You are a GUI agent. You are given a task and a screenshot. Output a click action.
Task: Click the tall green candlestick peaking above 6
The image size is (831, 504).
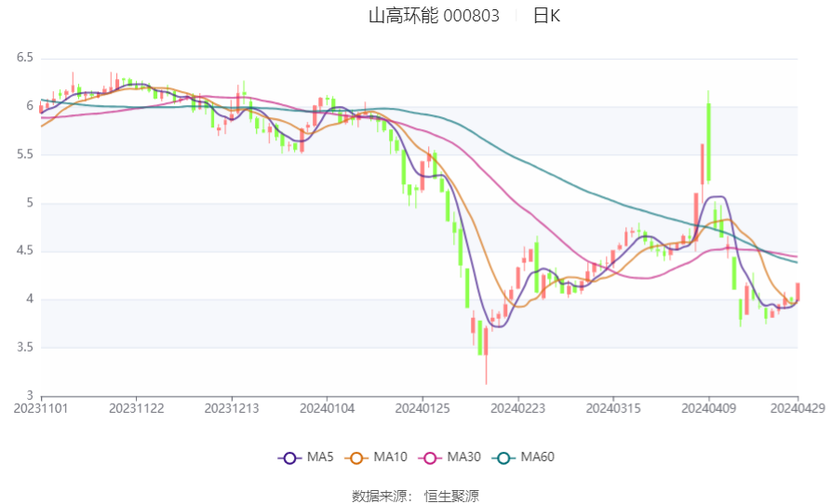[x=708, y=138]
